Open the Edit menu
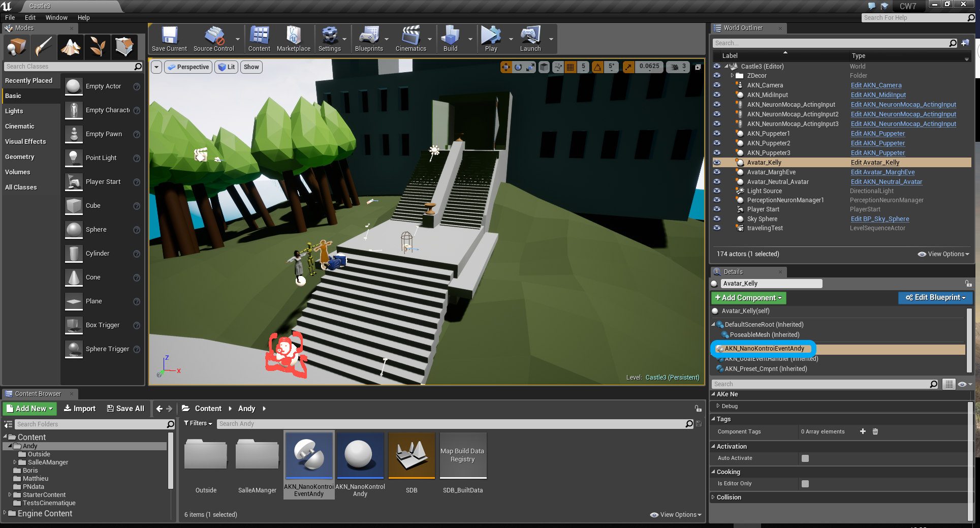The height and width of the screenshot is (528, 980). (30, 18)
